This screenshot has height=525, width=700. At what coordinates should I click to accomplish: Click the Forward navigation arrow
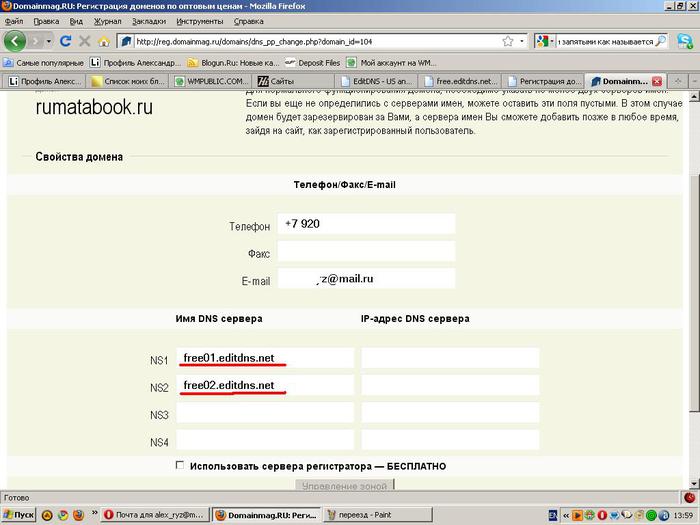tap(35, 42)
